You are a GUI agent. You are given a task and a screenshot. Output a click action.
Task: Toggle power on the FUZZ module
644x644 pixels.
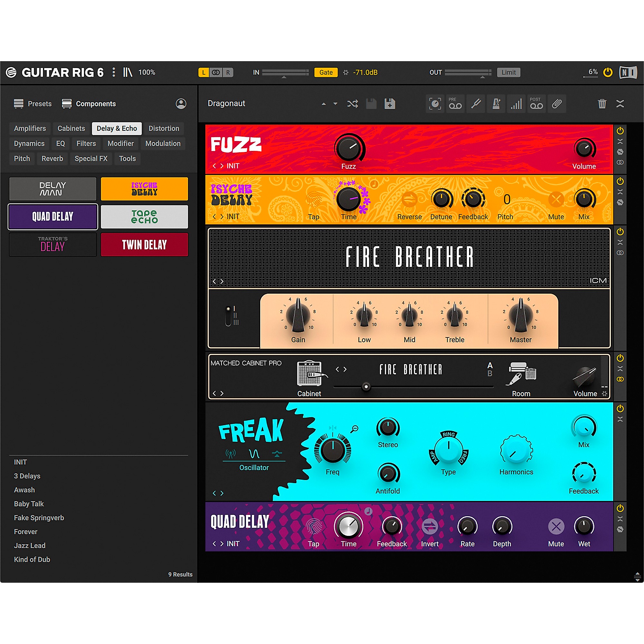[x=620, y=131]
